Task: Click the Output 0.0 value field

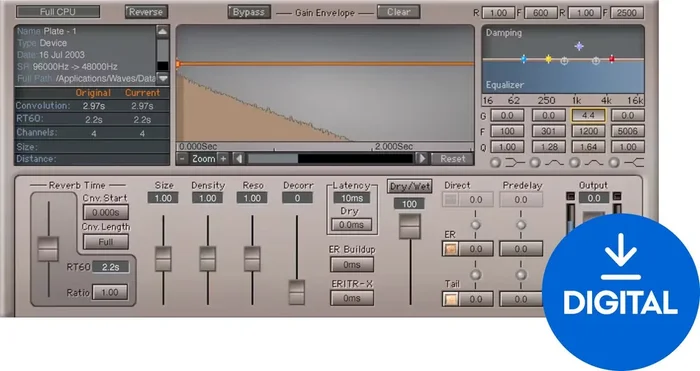Action: (x=594, y=198)
